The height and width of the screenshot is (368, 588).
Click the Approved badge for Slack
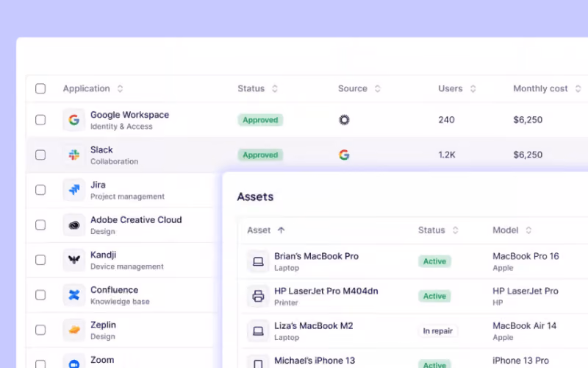[x=260, y=155]
